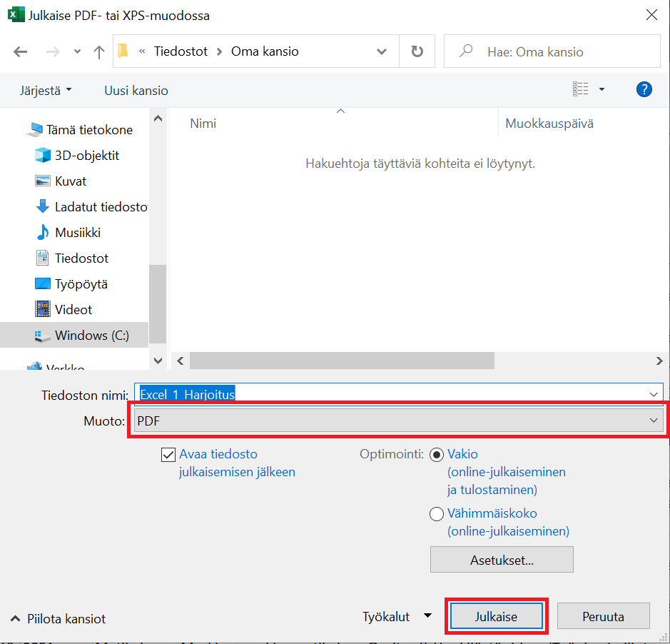The height and width of the screenshot is (644, 670).
Task: Open 3D-objektit folder
Action: pyautogui.click(x=87, y=156)
